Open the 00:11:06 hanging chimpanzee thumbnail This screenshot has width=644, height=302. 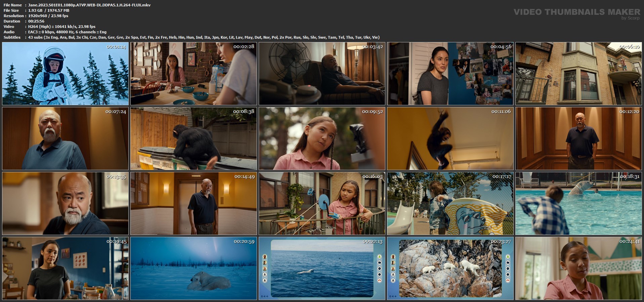(450, 139)
